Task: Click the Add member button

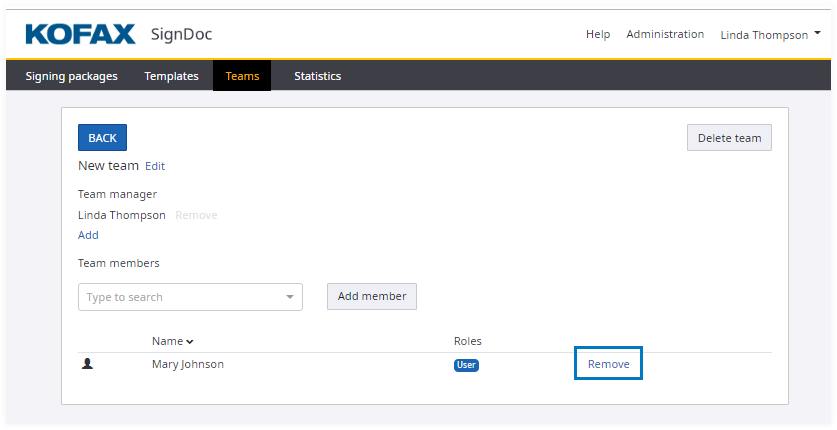Action: click(x=372, y=296)
